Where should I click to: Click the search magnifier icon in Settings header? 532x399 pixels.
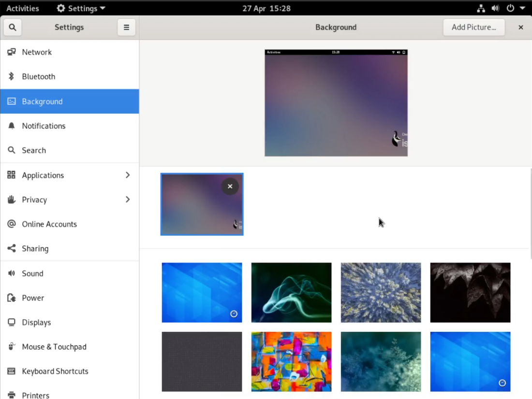click(13, 28)
